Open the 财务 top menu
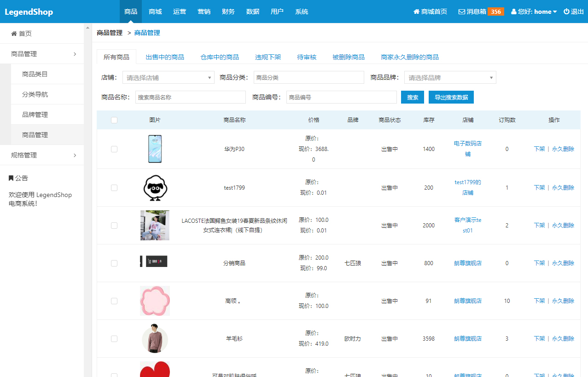 (x=228, y=12)
